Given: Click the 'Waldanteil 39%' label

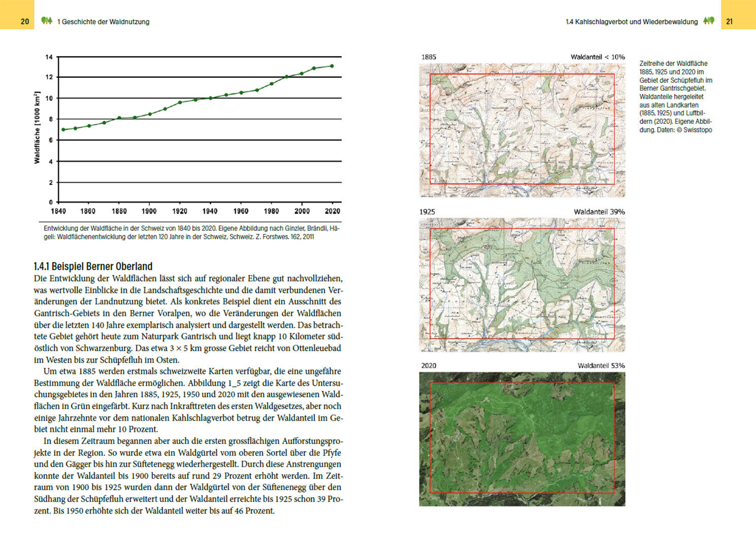Looking at the screenshot, I should point(599,212).
